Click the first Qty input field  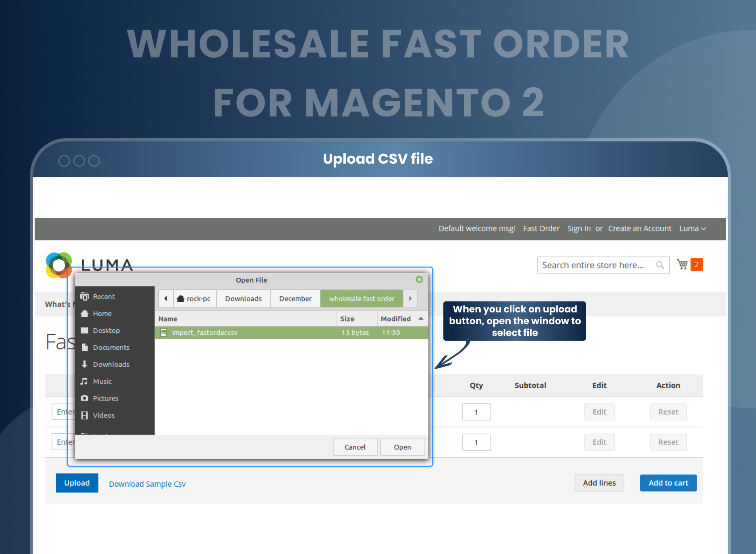[x=476, y=412]
